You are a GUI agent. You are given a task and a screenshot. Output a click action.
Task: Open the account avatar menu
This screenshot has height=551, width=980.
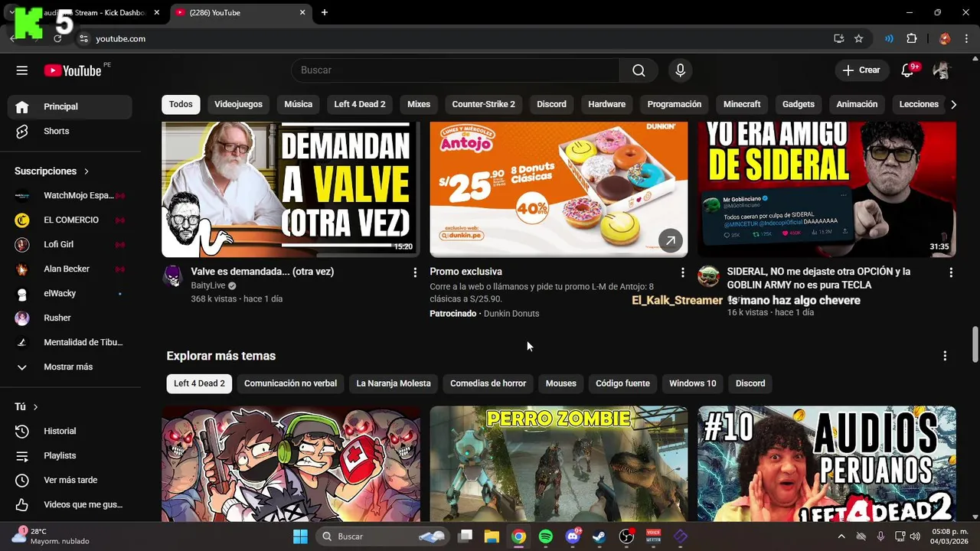point(941,70)
